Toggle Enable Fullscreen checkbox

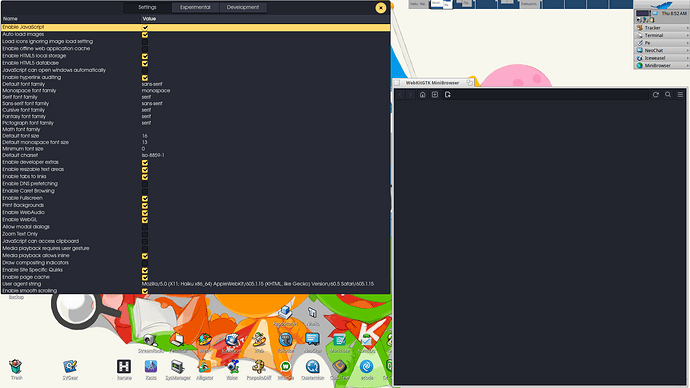coord(145,198)
